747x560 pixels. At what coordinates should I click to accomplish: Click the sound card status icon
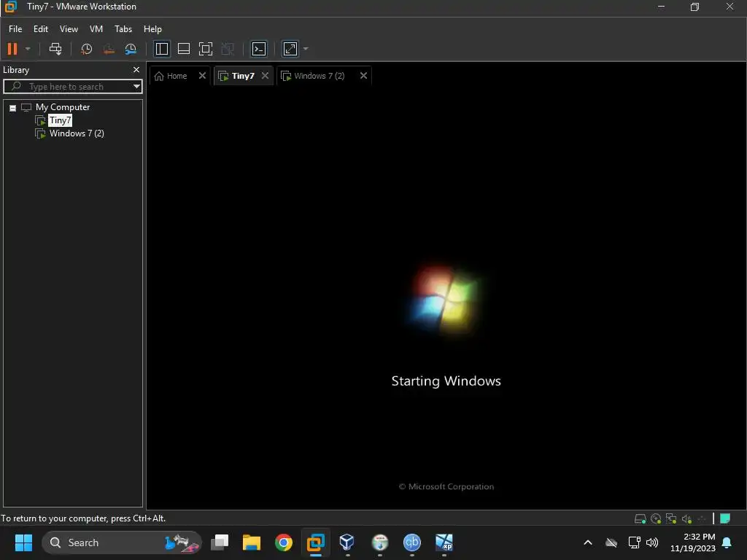coord(686,518)
